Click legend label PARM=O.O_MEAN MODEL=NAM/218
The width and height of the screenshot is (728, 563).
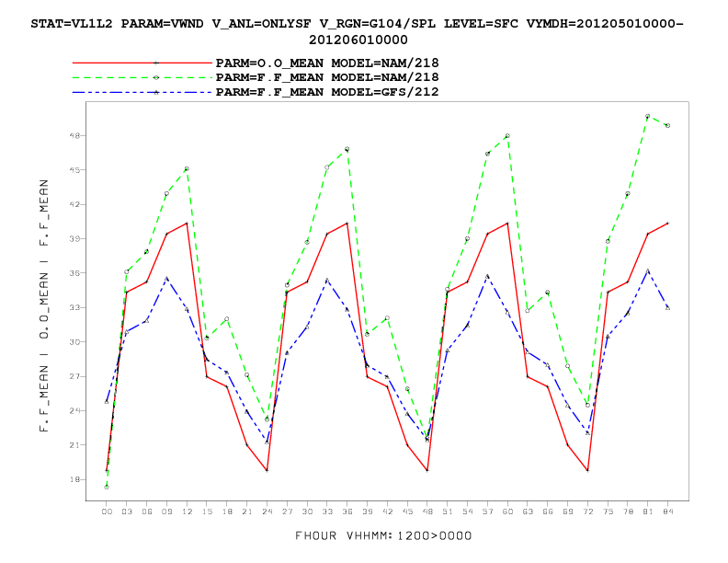327,63
